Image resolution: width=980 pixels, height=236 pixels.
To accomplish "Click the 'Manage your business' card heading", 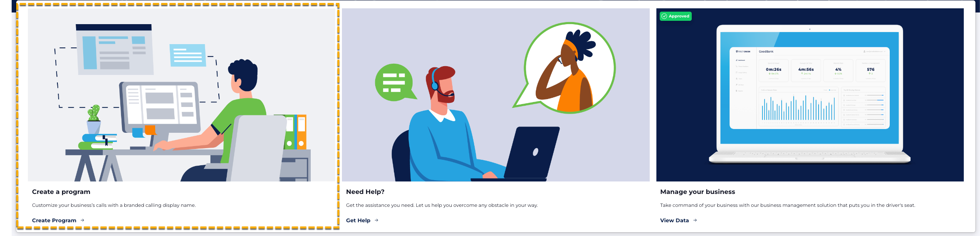I will tap(698, 192).
